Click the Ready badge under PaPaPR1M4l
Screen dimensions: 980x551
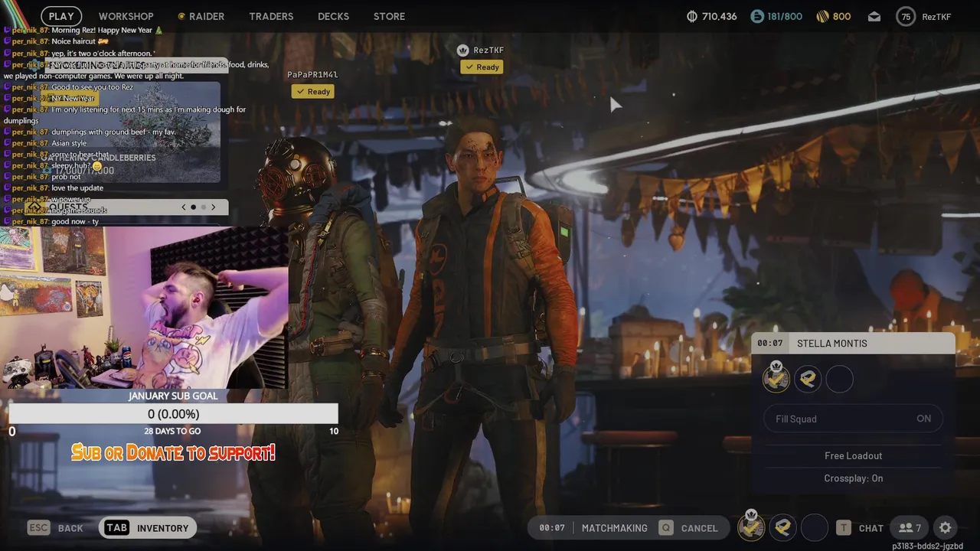point(312,92)
